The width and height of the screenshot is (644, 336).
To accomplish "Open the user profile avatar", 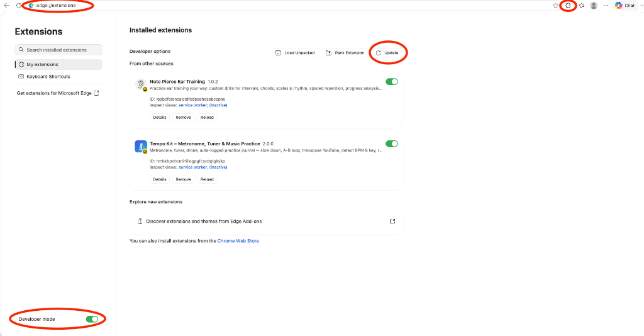I will (594, 5).
